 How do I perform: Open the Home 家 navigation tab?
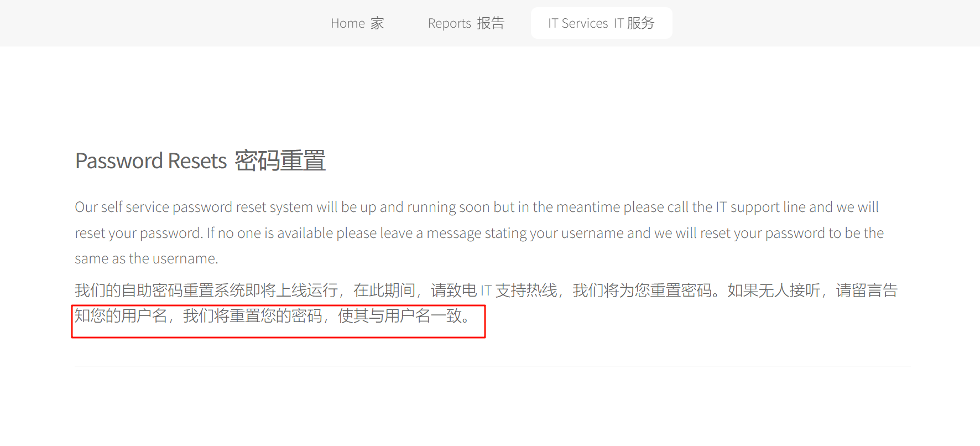click(x=357, y=23)
